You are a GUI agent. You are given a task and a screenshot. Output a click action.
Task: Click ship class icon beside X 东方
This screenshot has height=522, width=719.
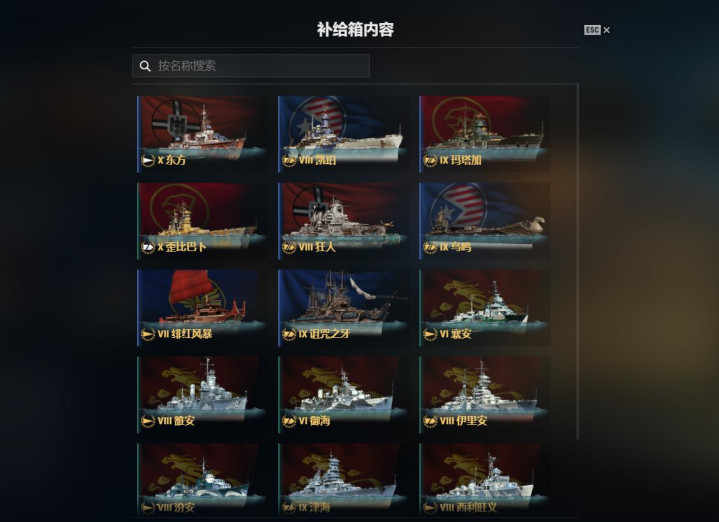(x=148, y=161)
